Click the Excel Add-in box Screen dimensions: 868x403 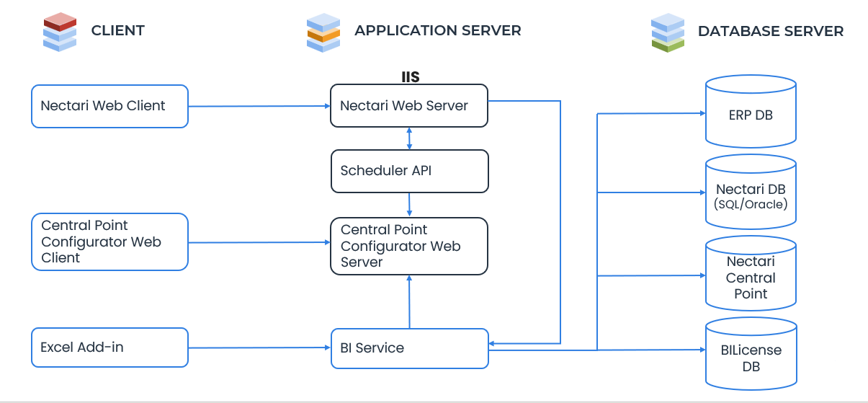pos(109,347)
